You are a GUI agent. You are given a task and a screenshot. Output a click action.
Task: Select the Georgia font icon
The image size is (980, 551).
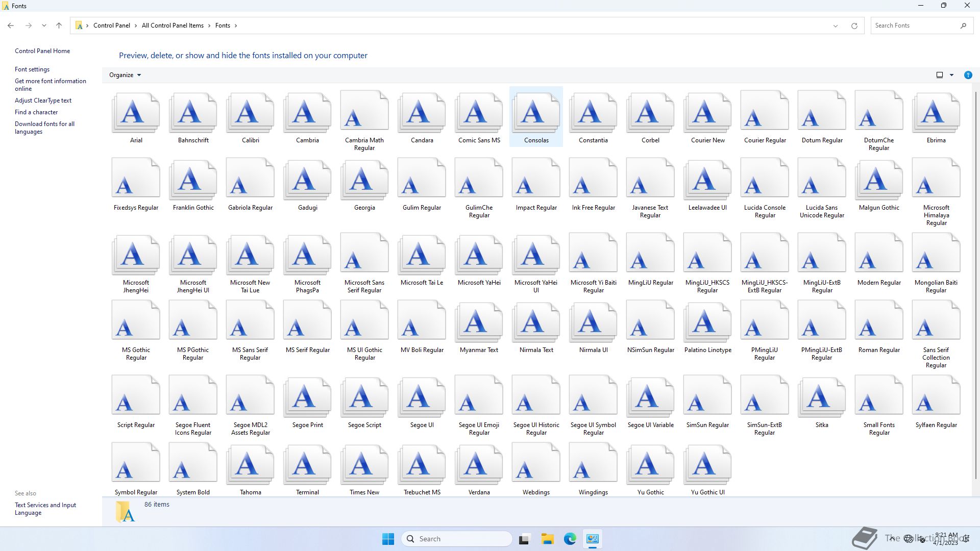point(364,179)
